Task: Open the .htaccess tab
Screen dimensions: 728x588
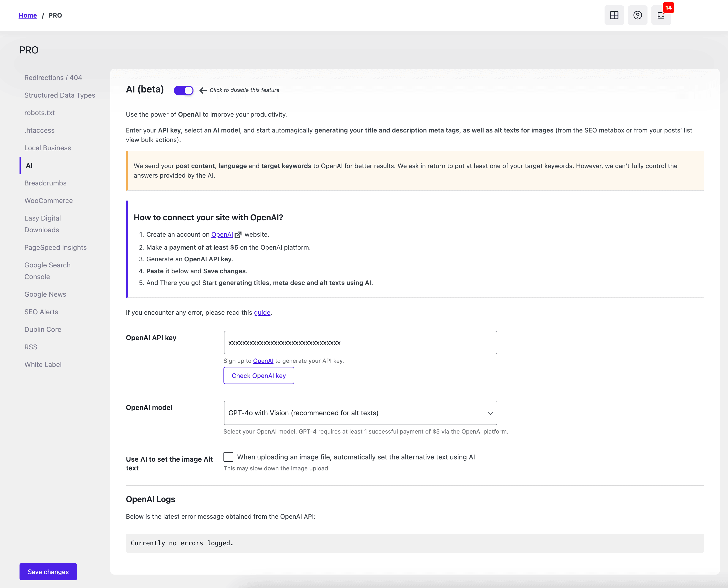Action: click(x=39, y=130)
